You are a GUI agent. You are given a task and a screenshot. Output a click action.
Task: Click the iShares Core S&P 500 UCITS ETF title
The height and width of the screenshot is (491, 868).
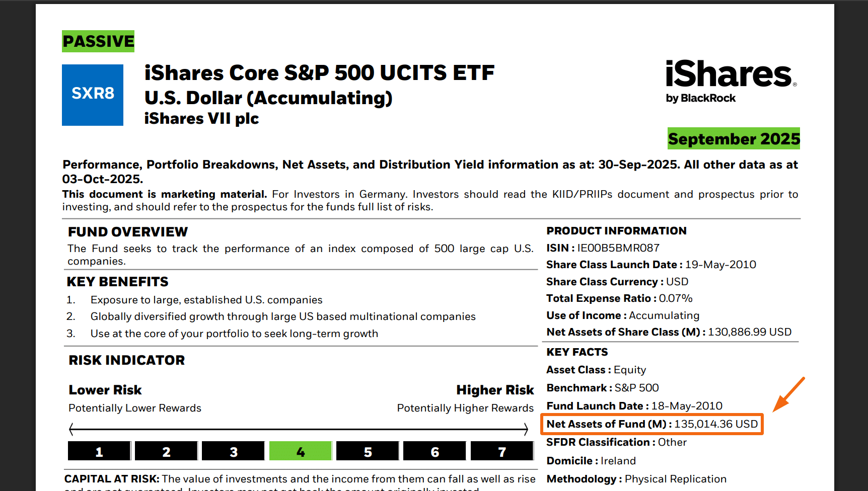pyautogui.click(x=319, y=73)
